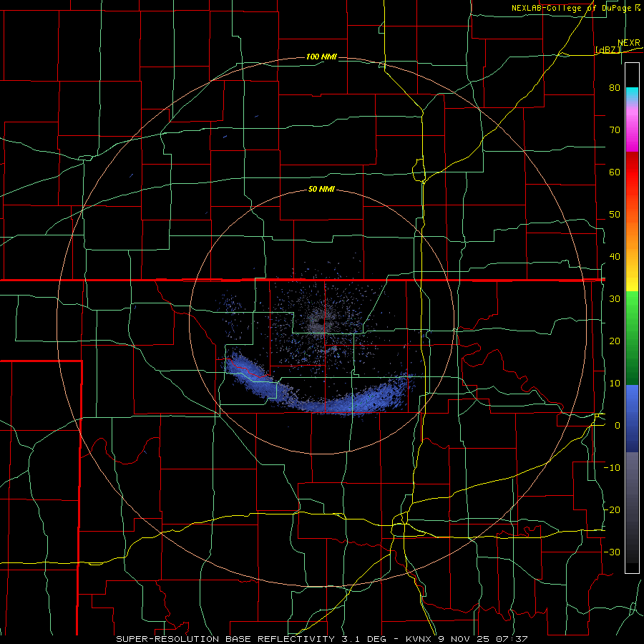The height and width of the screenshot is (644, 644).
Task: Click the "SUPER-RESOLUTION BASE REFLECTIVITY" product title
Action: click(x=225, y=639)
